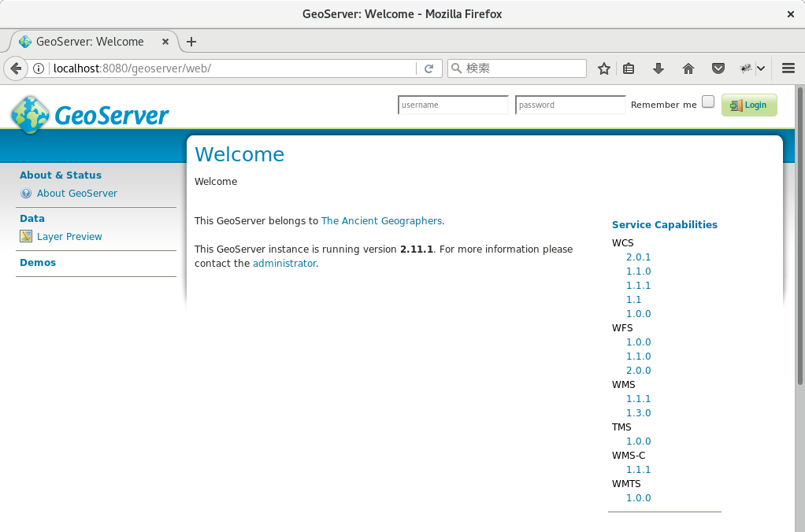Select the GeoServer: Welcome tab

click(94, 42)
